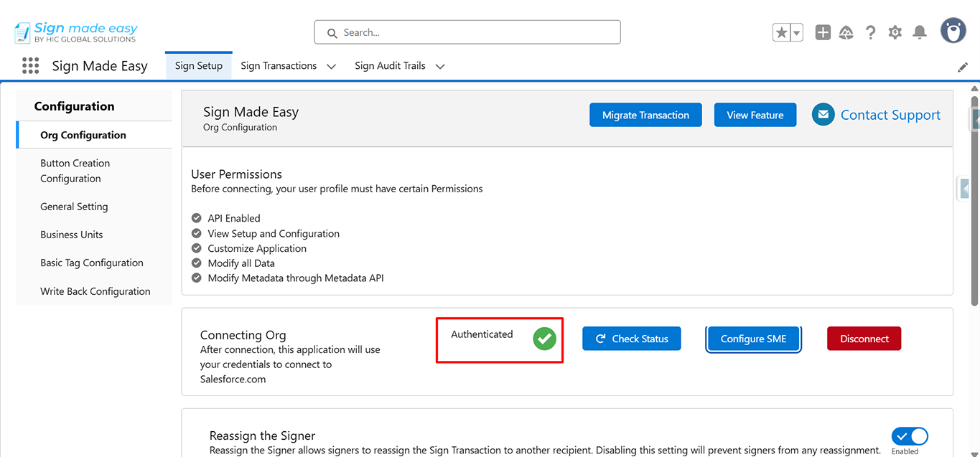Click the Sign Made Easy app name
980x457 pixels.
pos(100,66)
